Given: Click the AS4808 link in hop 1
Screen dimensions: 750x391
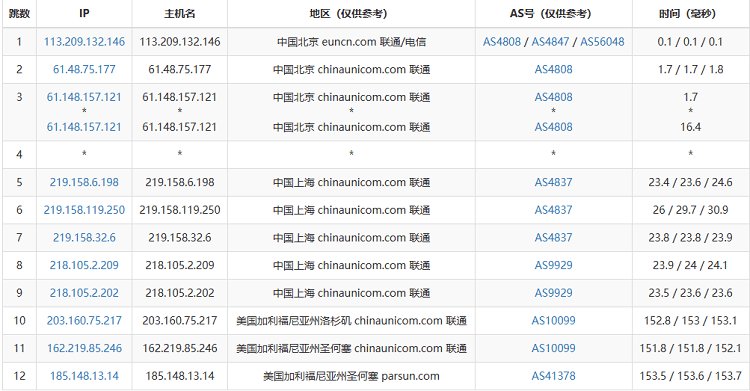Looking at the screenshot, I should [501, 42].
